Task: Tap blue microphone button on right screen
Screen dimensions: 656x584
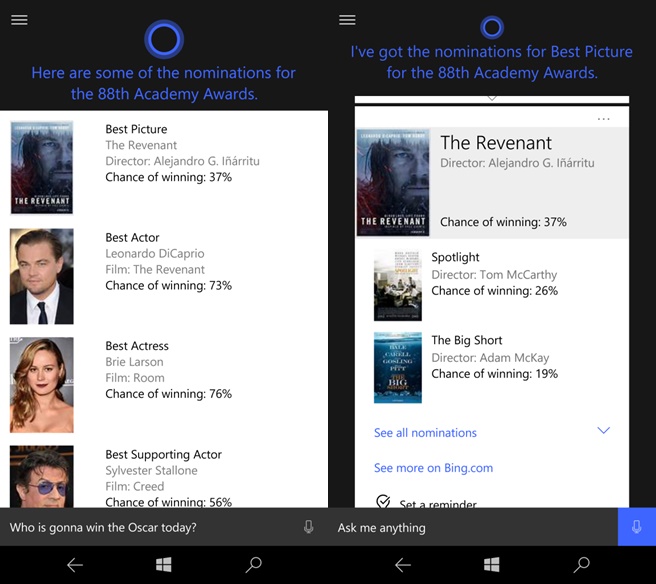Action: pos(636,527)
